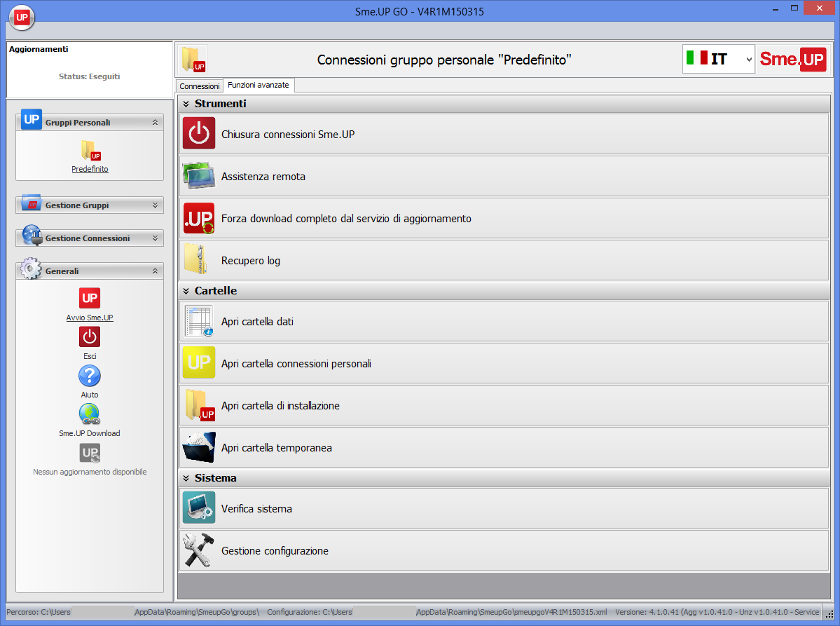Viewport: 840px width, 626px height.
Task: Collapse the Generali panel chevron
Action: point(156,271)
